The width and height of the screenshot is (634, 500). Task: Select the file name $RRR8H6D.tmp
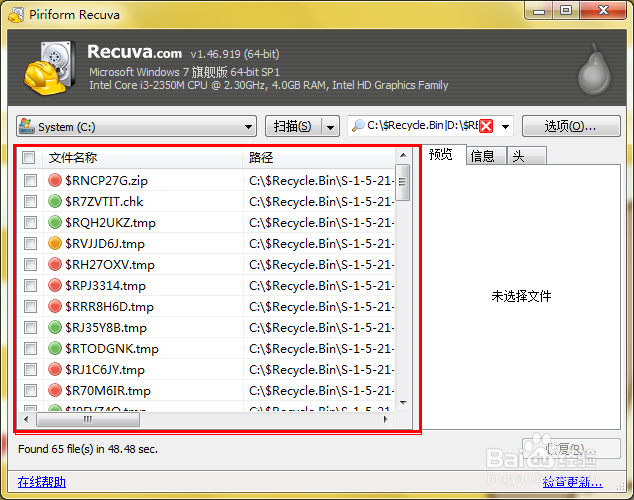109,306
